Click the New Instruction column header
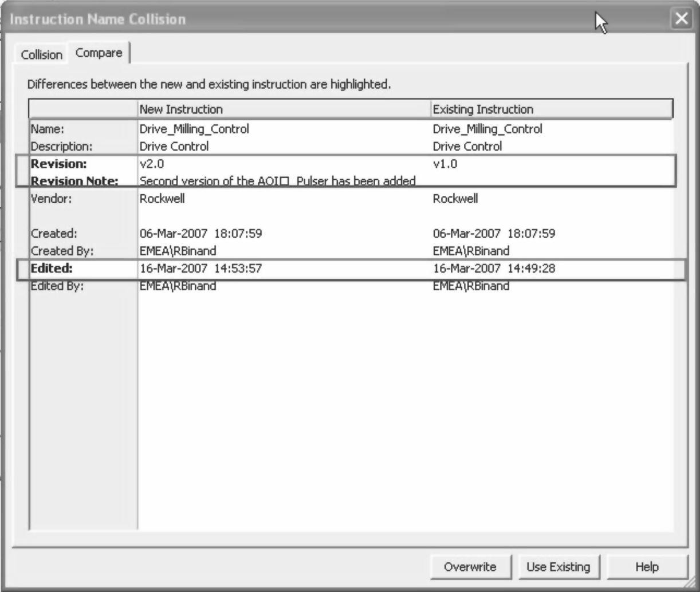The image size is (700, 592). (181, 109)
